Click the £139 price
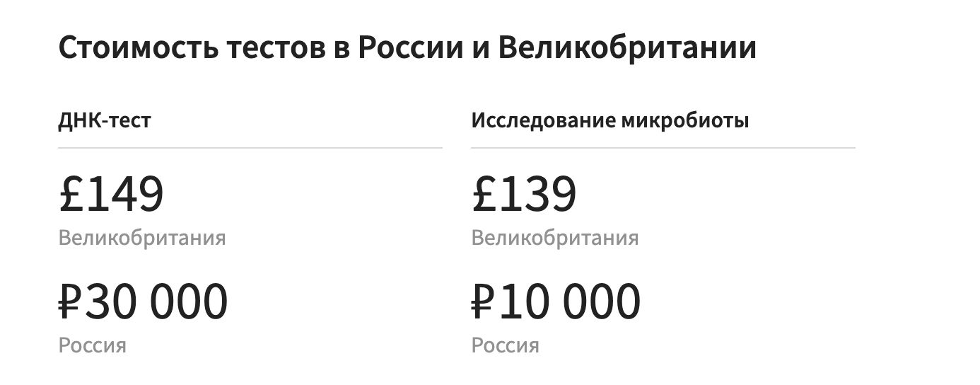The height and width of the screenshot is (385, 980). point(524,195)
